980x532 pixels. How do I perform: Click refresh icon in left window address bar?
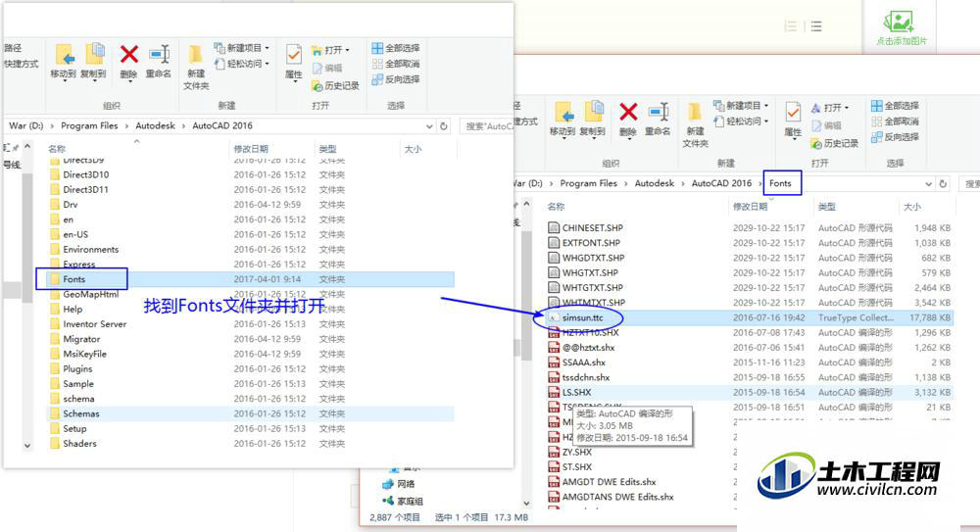(x=444, y=126)
